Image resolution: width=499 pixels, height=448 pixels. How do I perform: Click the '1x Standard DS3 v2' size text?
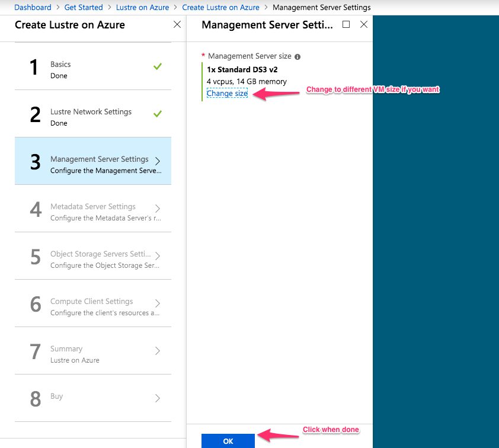pyautogui.click(x=242, y=70)
